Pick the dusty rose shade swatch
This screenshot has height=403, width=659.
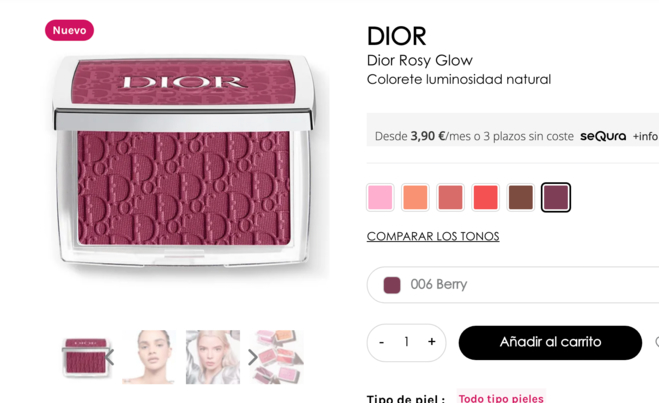point(451,197)
